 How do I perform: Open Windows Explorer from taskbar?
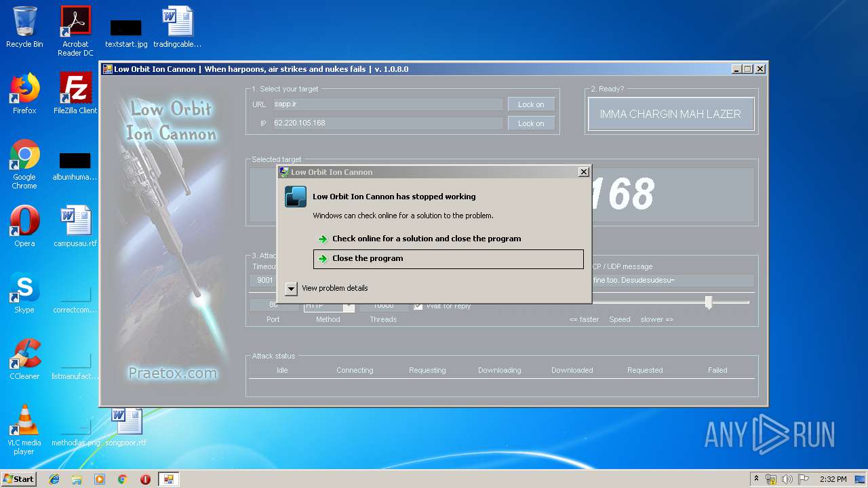(77, 479)
